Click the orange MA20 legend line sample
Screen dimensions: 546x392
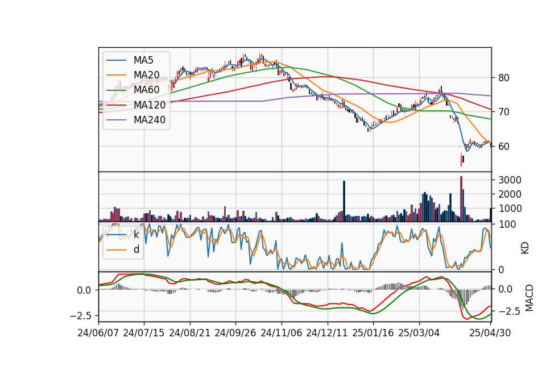[x=116, y=75]
